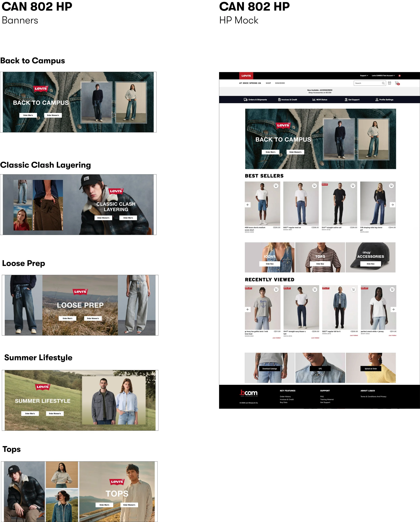Image resolution: width=420 pixels, height=522 pixels.
Task: Open the Levis CAN802 Test Account dropdown
Action: [x=383, y=75]
